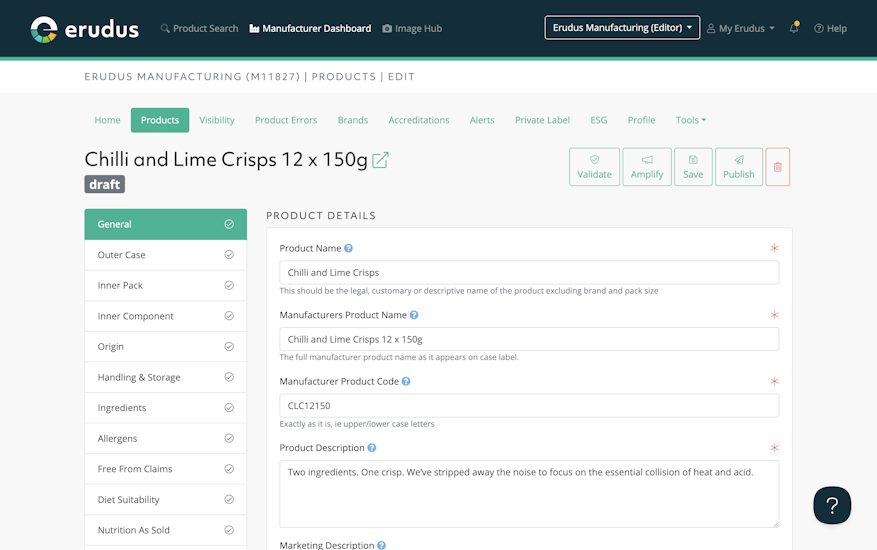
Task: Click the Validate button
Action: (595, 167)
